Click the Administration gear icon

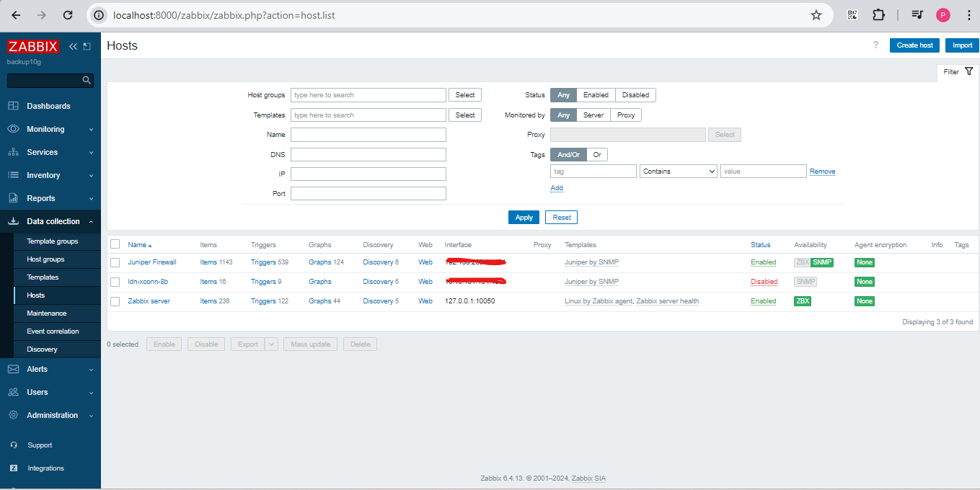[13, 415]
